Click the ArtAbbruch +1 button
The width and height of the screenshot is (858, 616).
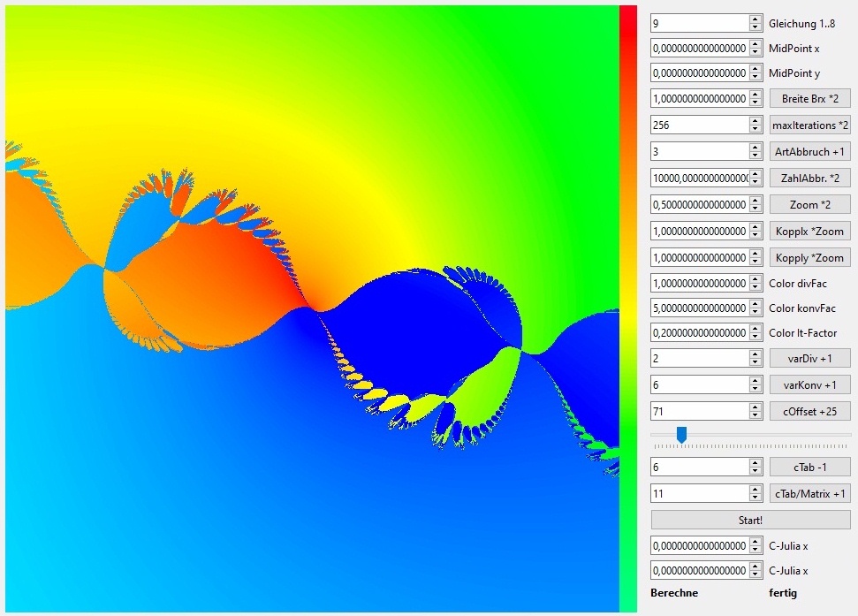[810, 152]
